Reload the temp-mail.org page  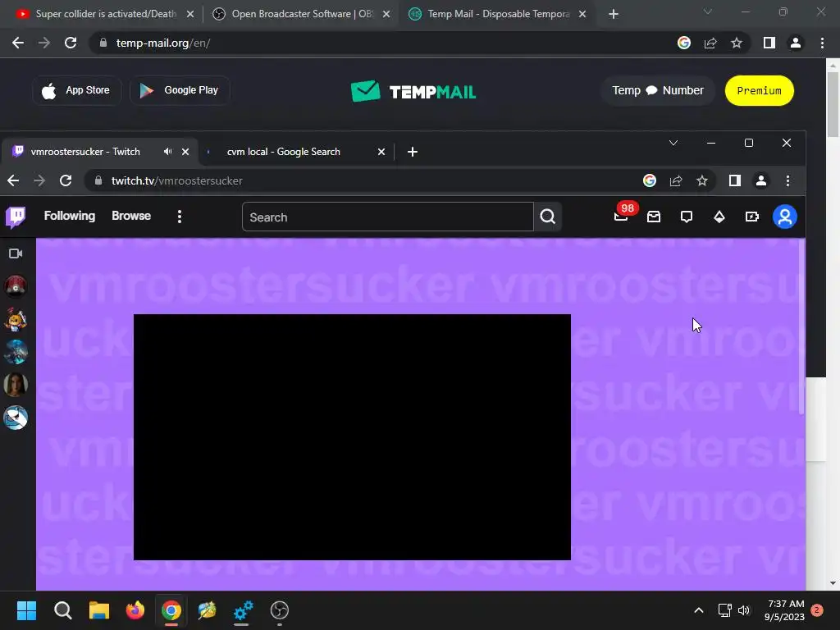(x=71, y=43)
